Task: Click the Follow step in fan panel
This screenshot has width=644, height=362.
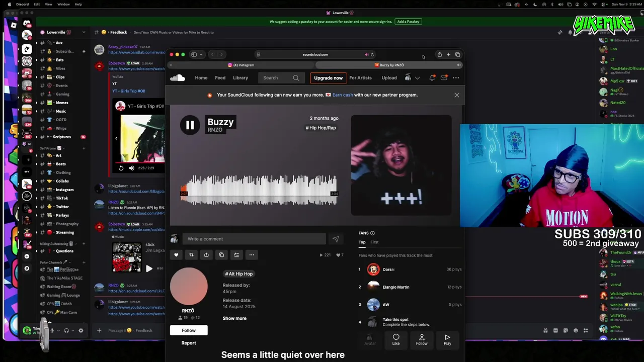Action: pyautogui.click(x=422, y=340)
